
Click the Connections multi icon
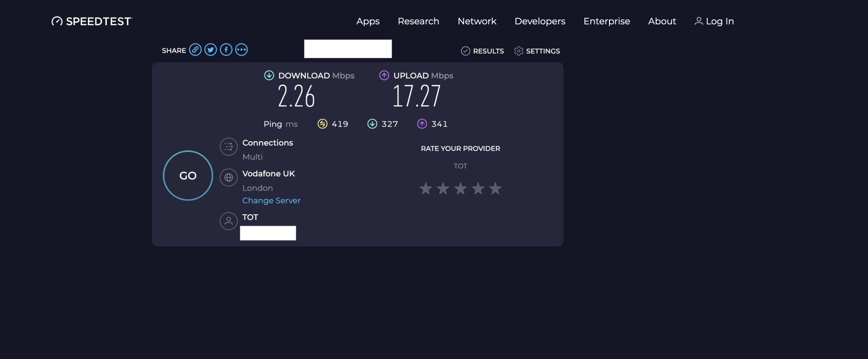(x=229, y=147)
